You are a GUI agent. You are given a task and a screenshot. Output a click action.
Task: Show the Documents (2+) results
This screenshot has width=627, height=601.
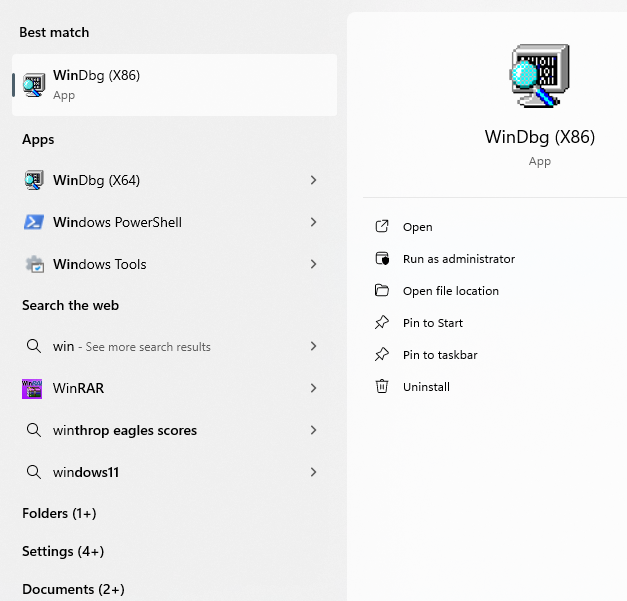(x=73, y=589)
